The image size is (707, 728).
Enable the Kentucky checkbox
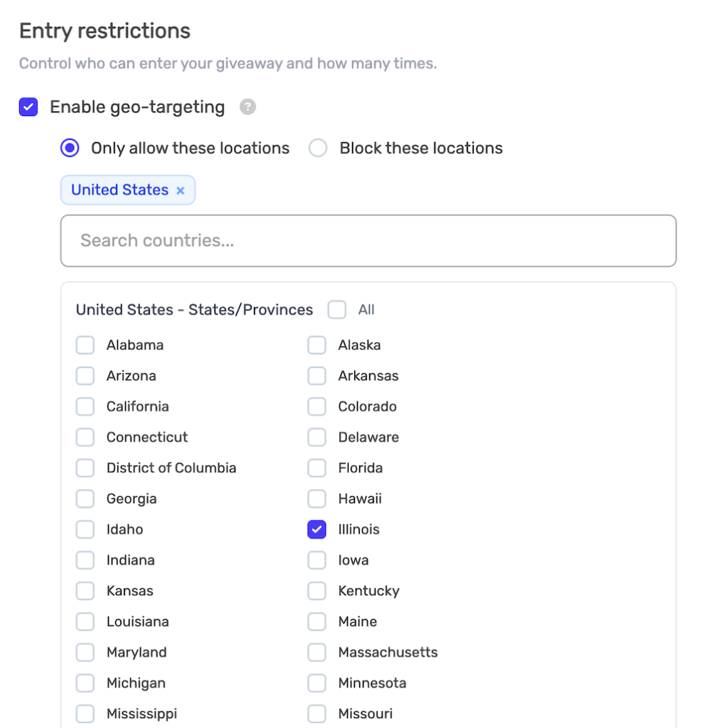coord(317,591)
